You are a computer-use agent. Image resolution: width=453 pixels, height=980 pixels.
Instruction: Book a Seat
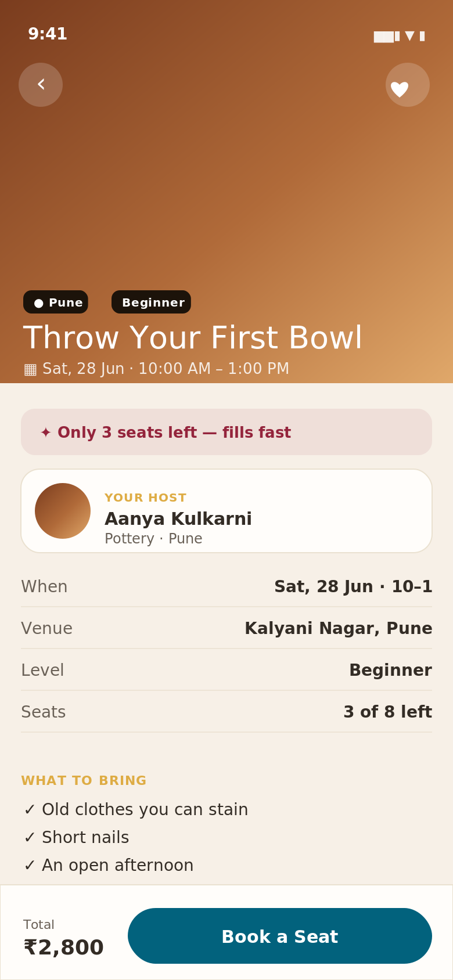[x=280, y=936]
